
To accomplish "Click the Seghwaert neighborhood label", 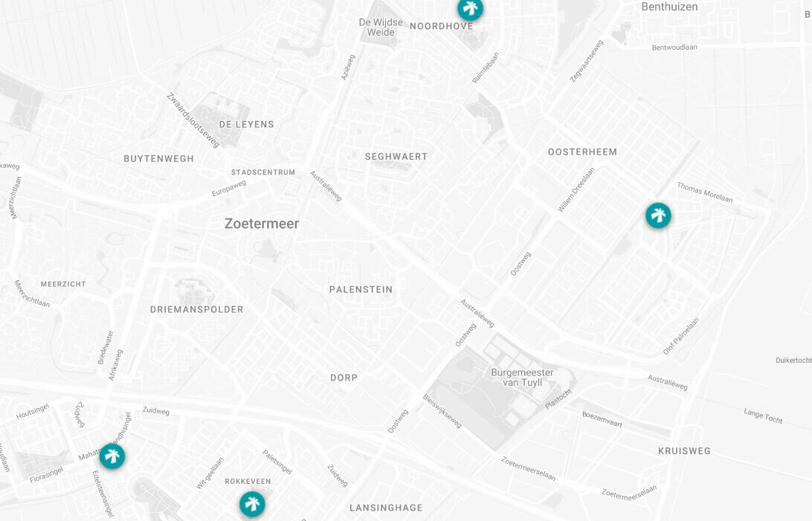I will coord(396,157).
